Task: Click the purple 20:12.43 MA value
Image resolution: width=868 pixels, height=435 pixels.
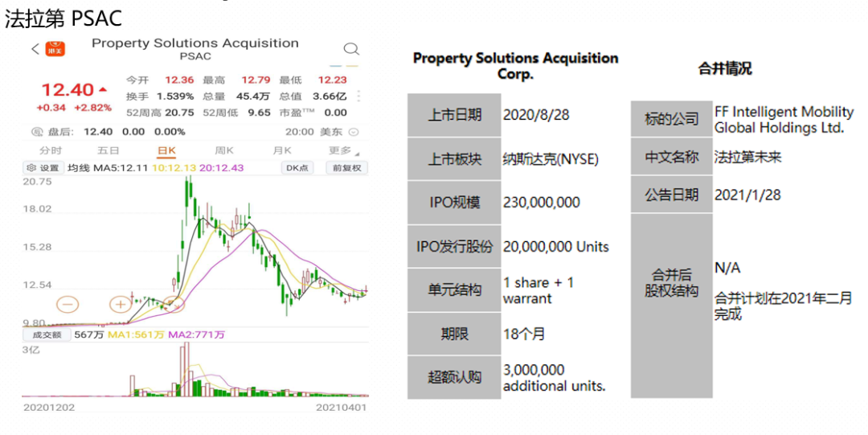Action: click(x=222, y=168)
